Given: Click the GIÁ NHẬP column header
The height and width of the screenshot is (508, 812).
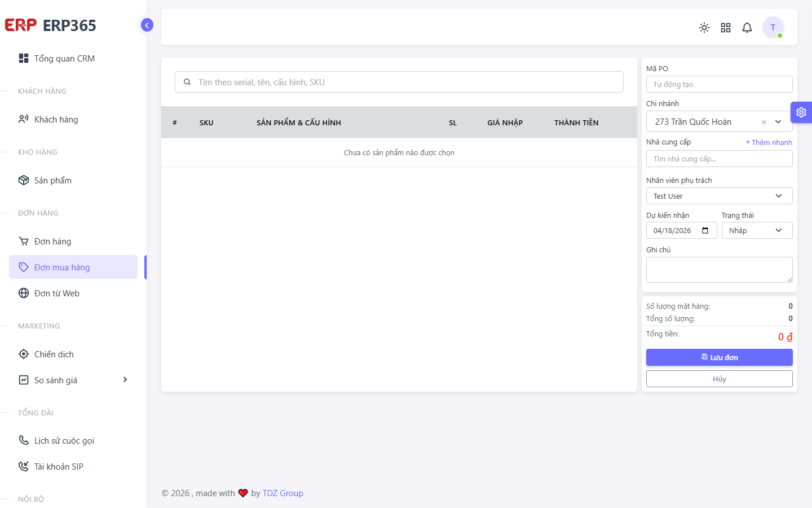Looking at the screenshot, I should (x=505, y=122).
